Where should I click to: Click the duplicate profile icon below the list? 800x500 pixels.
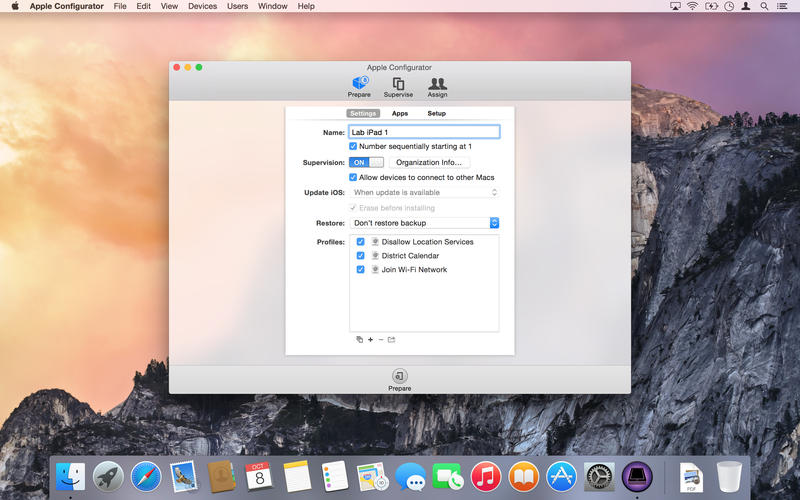(359, 340)
